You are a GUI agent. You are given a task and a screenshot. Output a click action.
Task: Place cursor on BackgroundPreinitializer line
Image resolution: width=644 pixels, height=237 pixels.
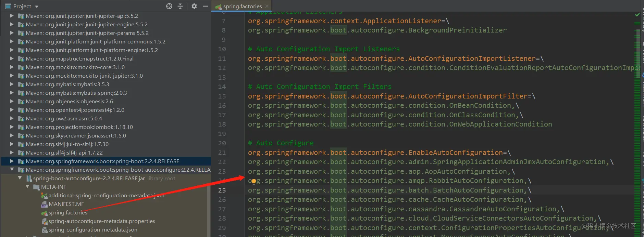377,30
